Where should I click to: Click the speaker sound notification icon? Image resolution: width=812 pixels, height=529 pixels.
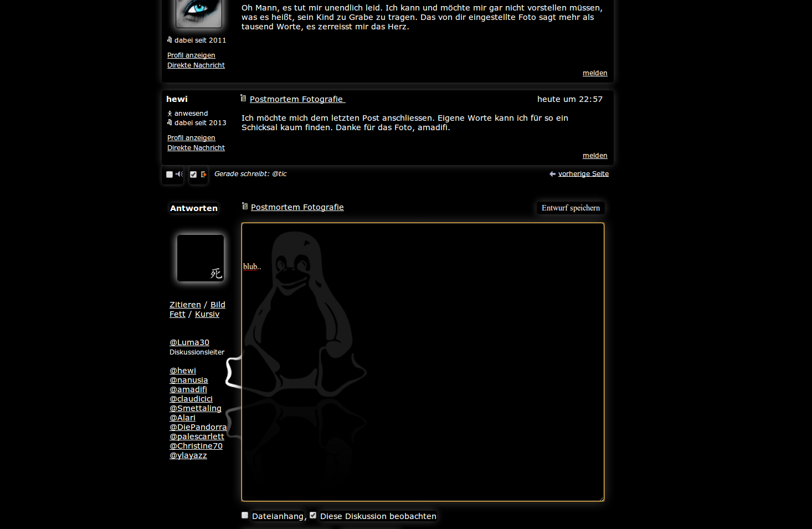point(179,174)
